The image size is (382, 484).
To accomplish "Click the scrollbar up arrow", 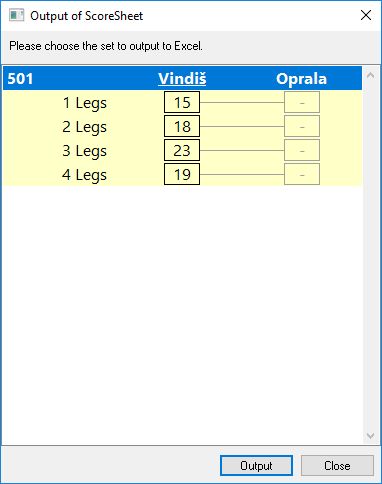I will click(370, 75).
